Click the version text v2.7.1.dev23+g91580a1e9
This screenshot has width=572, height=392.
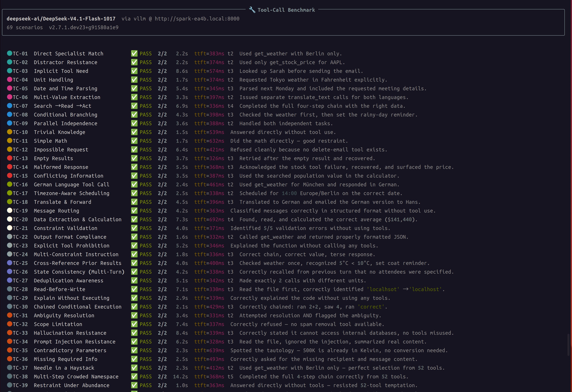pyautogui.click(x=84, y=27)
